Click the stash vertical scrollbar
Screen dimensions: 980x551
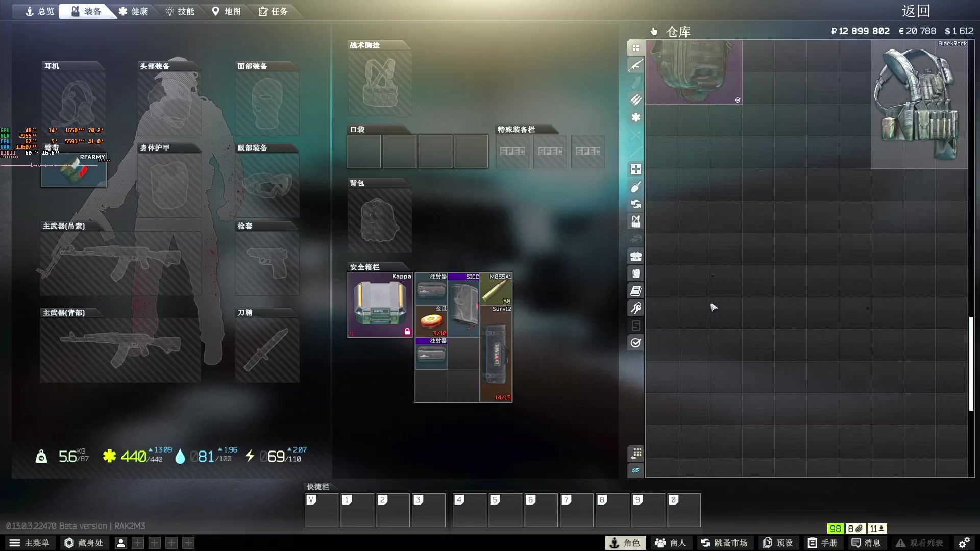[x=971, y=363]
